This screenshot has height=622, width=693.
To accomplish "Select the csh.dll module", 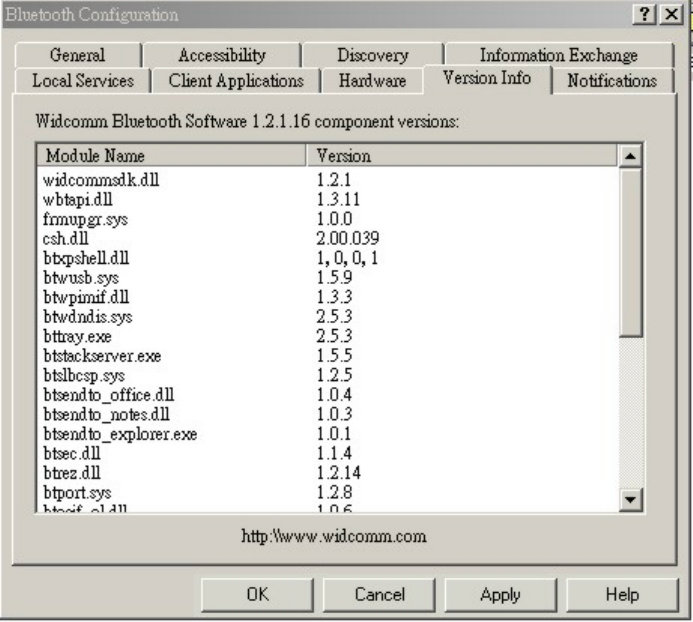I will (65, 239).
